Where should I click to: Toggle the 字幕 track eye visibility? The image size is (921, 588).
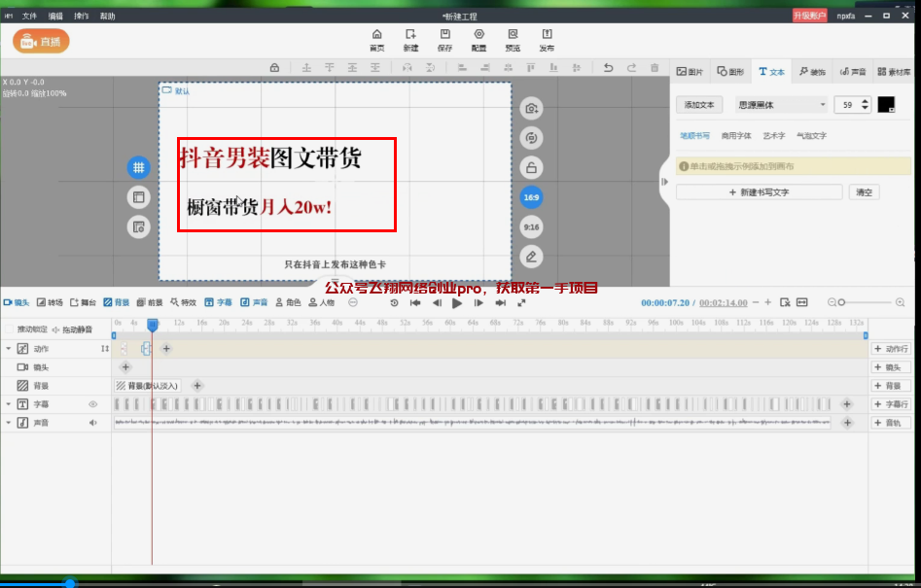tap(94, 404)
